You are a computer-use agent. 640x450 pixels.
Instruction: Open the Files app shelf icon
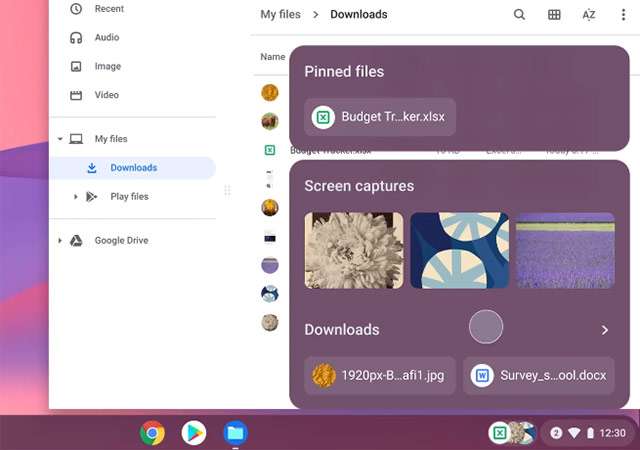(x=235, y=433)
